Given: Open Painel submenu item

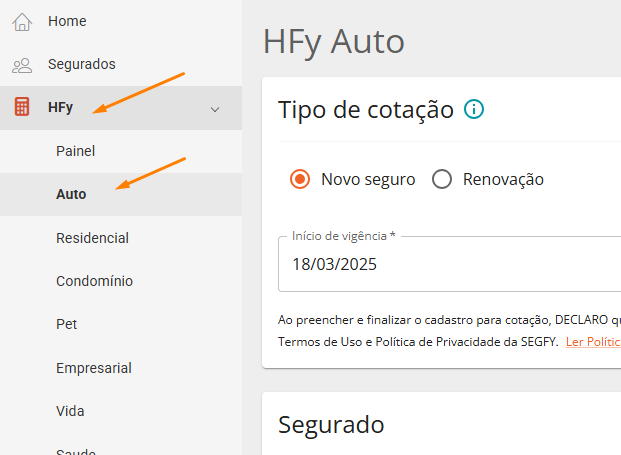Looking at the screenshot, I should [75, 151].
